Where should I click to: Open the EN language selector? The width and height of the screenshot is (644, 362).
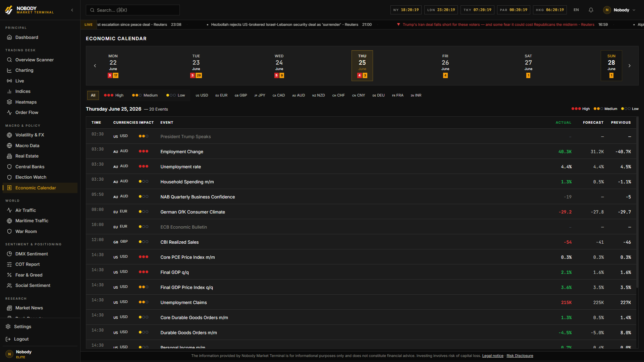pyautogui.click(x=576, y=10)
